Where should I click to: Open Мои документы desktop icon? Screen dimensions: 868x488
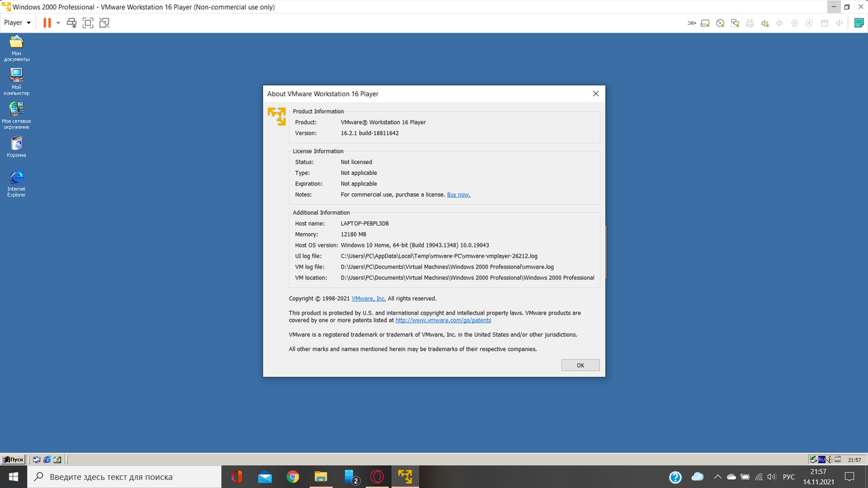16,48
